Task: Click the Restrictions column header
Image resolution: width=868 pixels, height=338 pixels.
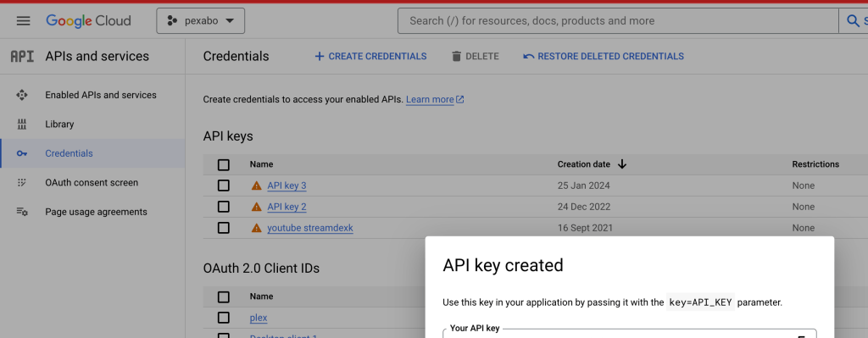Action: coord(815,164)
